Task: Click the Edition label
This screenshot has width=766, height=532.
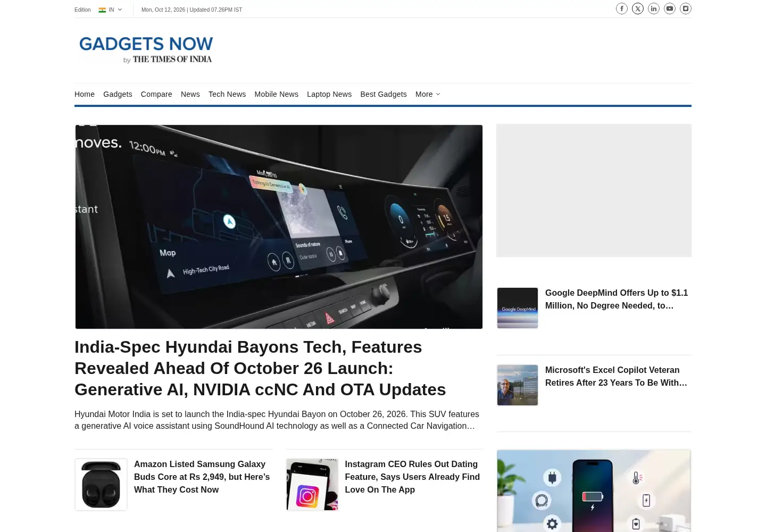Action: pos(82,10)
